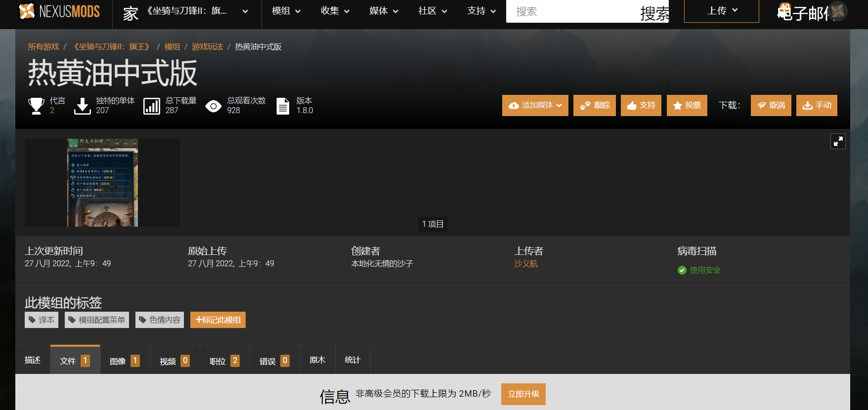Switch to the 描述 tab
The height and width of the screenshot is (410, 868).
[33, 360]
